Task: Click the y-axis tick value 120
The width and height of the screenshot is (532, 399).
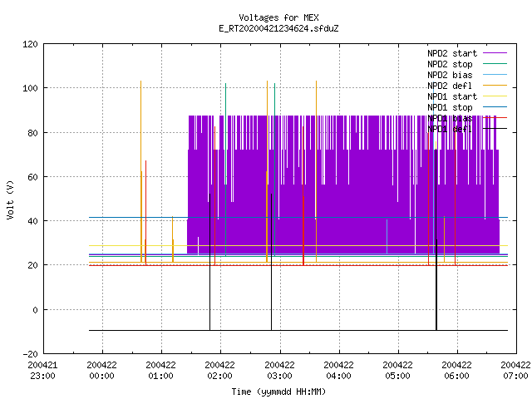Action: coord(30,44)
